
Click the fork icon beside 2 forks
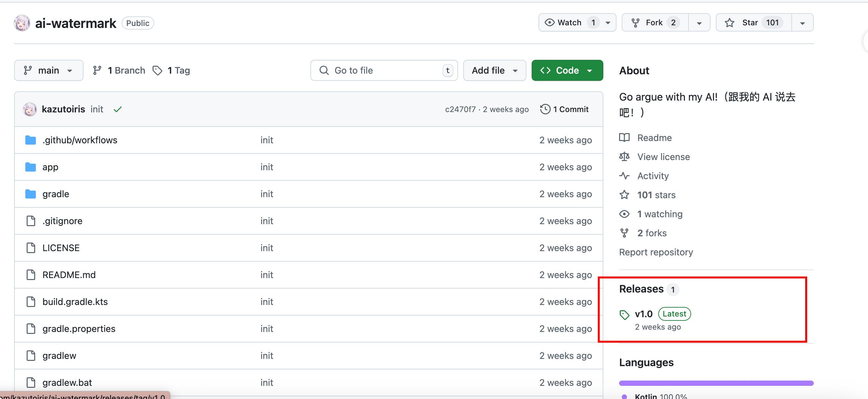pyautogui.click(x=624, y=233)
